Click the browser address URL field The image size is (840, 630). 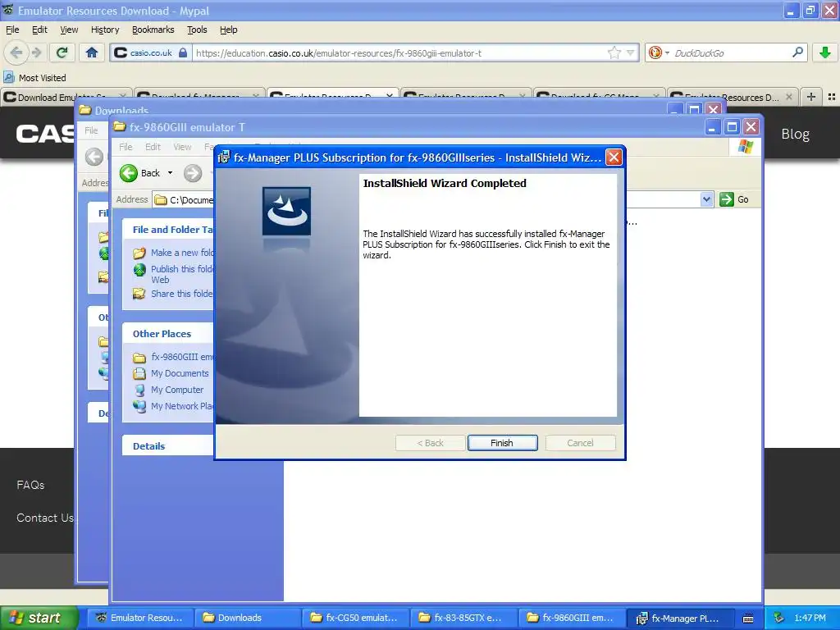[399, 53]
